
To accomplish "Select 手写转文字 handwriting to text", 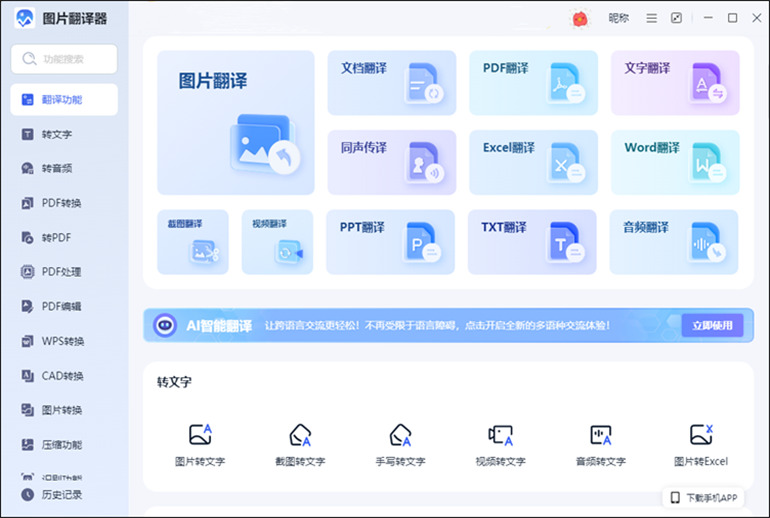I will (x=400, y=445).
